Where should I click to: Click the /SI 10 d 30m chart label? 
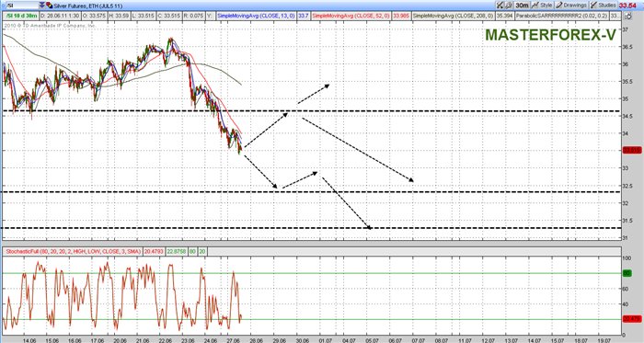(21, 16)
